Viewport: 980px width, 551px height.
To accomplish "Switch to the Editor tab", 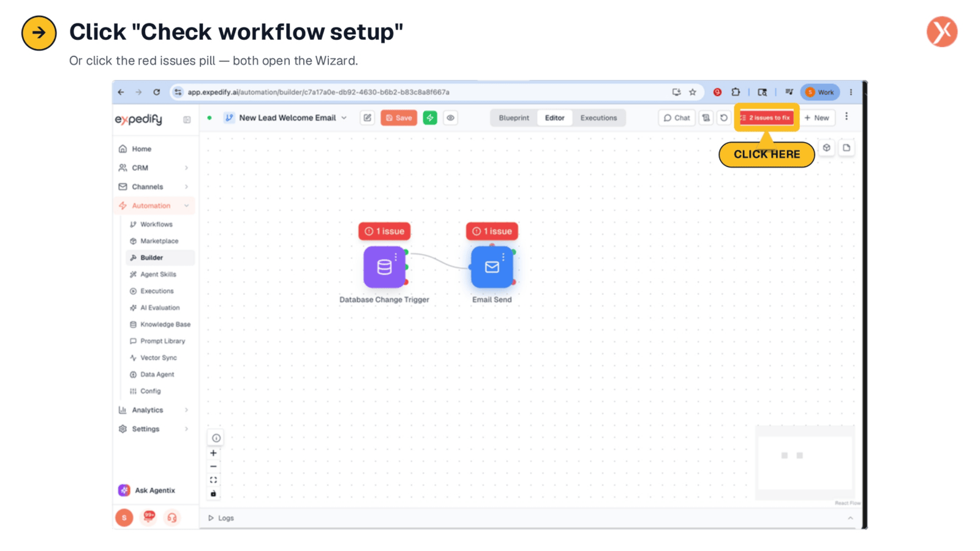I will [555, 118].
